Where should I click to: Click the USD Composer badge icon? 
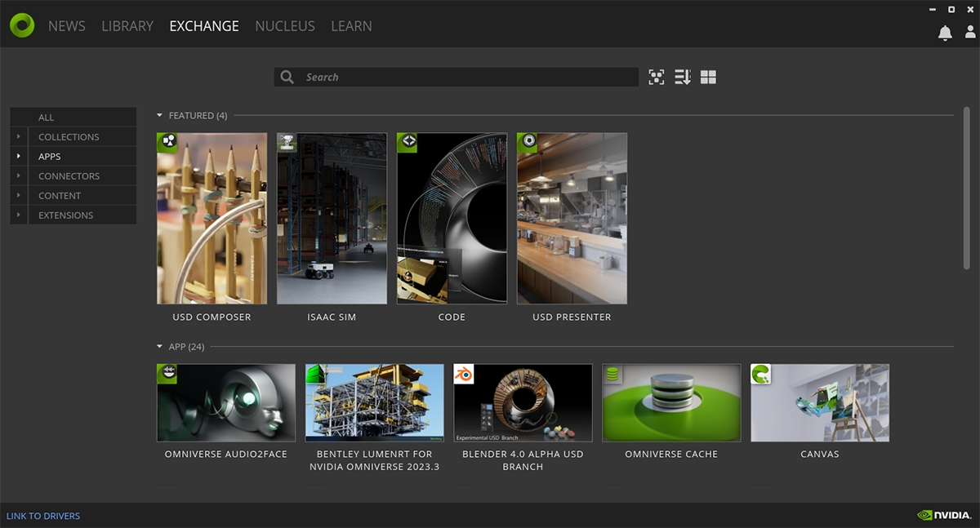click(167, 143)
